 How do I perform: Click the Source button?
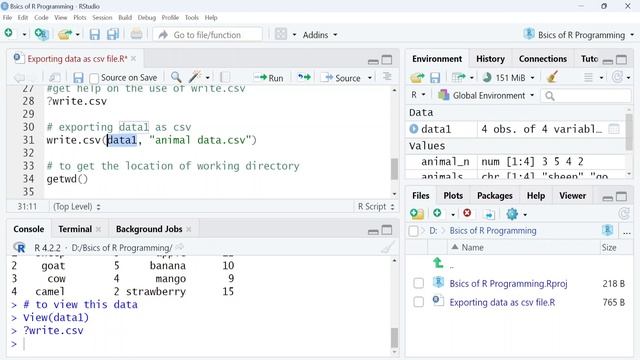341,78
